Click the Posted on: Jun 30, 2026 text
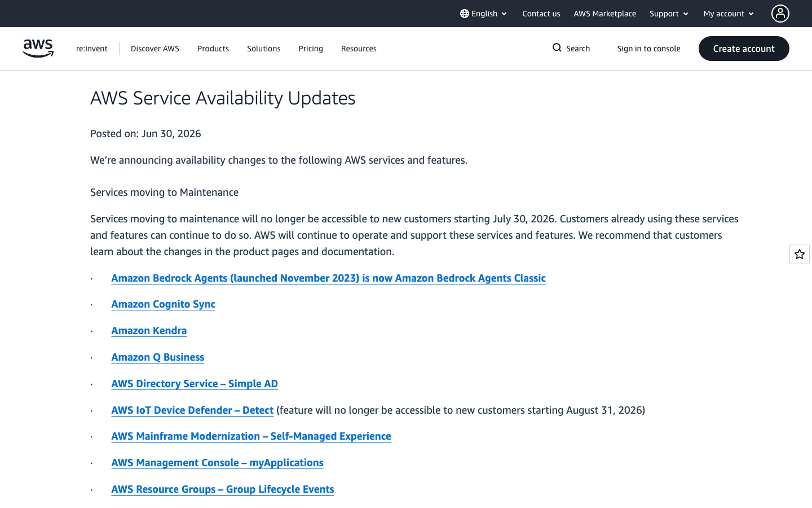 145,134
